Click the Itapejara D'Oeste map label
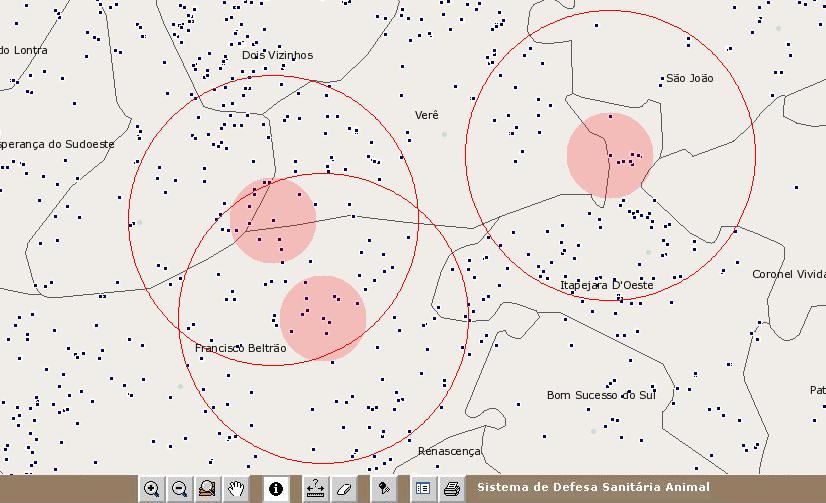Screen dimensions: 826x503 click(x=606, y=286)
